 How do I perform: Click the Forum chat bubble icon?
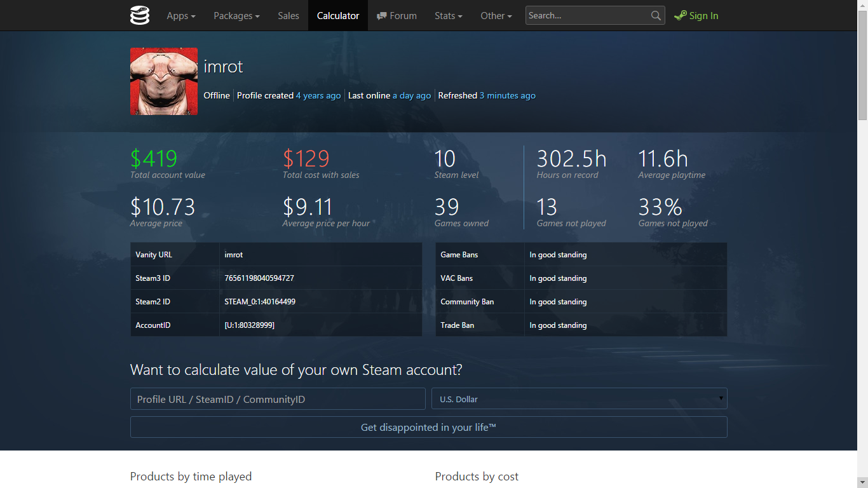click(x=382, y=16)
